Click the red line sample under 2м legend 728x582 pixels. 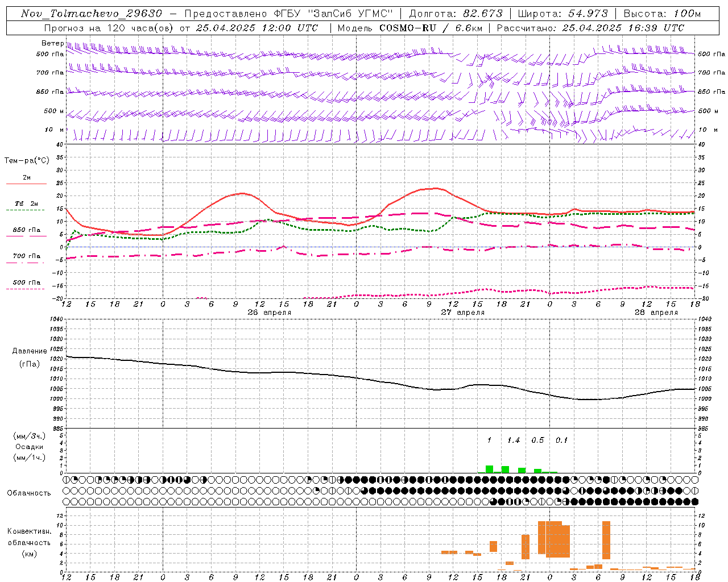(26, 184)
